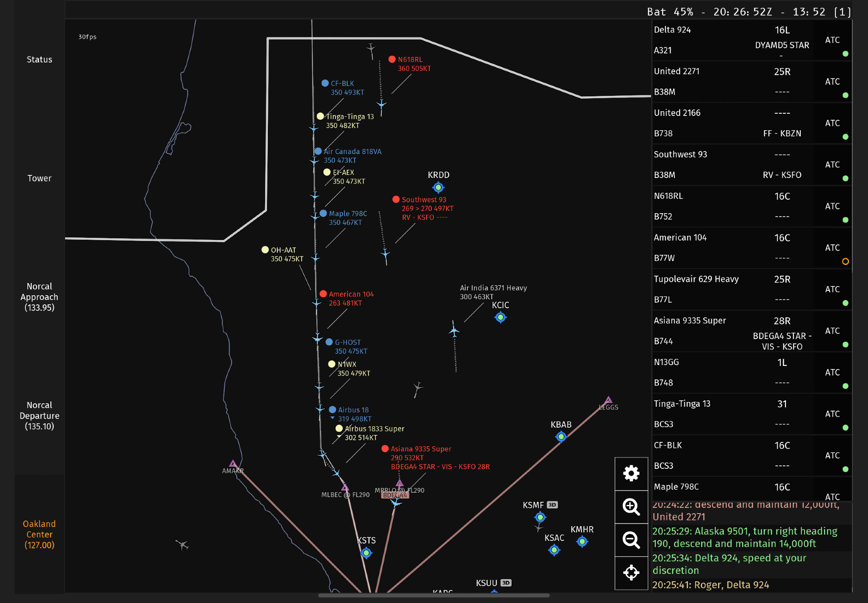Open the Status panel tab
Viewport: 868px width, 603px height.
click(x=39, y=59)
